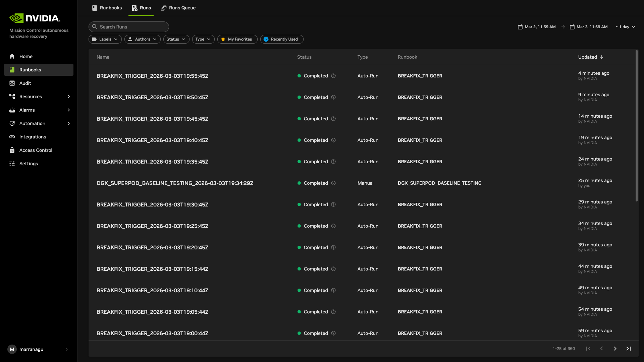The height and width of the screenshot is (362, 644).
Task: Open the Status filter dropdown
Action: (x=176, y=39)
